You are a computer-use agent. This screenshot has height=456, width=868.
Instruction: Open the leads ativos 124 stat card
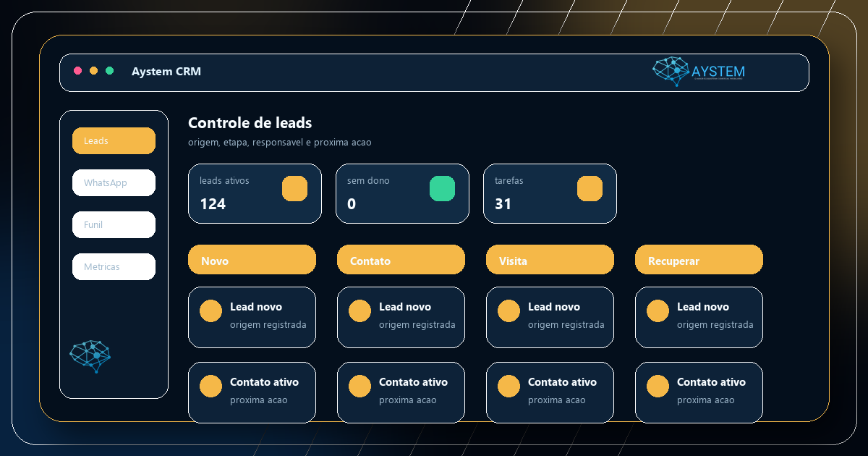pos(255,193)
